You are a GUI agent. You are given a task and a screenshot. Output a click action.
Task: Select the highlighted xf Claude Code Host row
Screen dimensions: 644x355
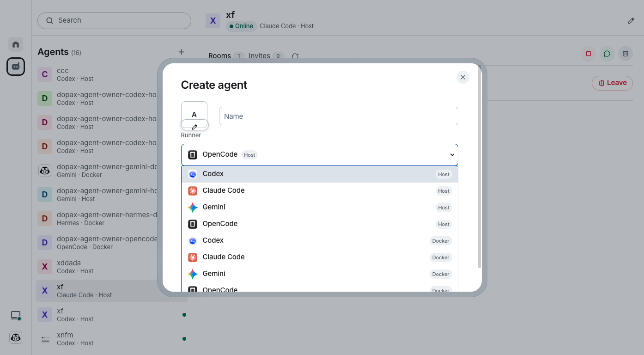pos(112,291)
